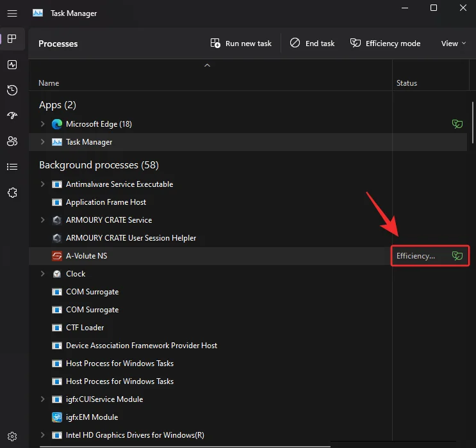Click the efficiency leaf icon on A-Volute NS row

coord(457,256)
